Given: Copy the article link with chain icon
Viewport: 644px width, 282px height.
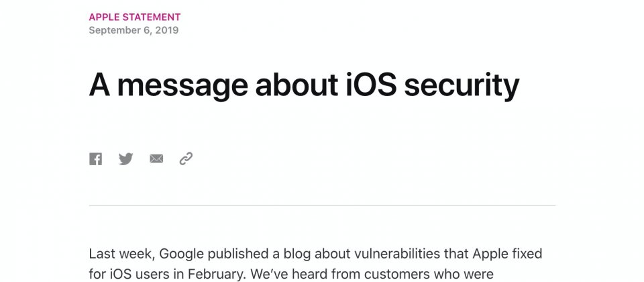Looking at the screenshot, I should pos(186,158).
